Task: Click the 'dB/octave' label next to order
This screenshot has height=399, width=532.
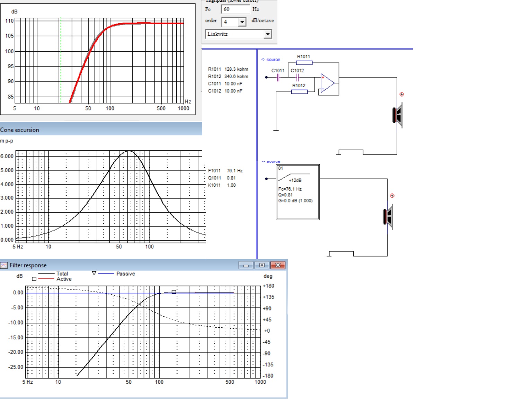Action: (263, 21)
